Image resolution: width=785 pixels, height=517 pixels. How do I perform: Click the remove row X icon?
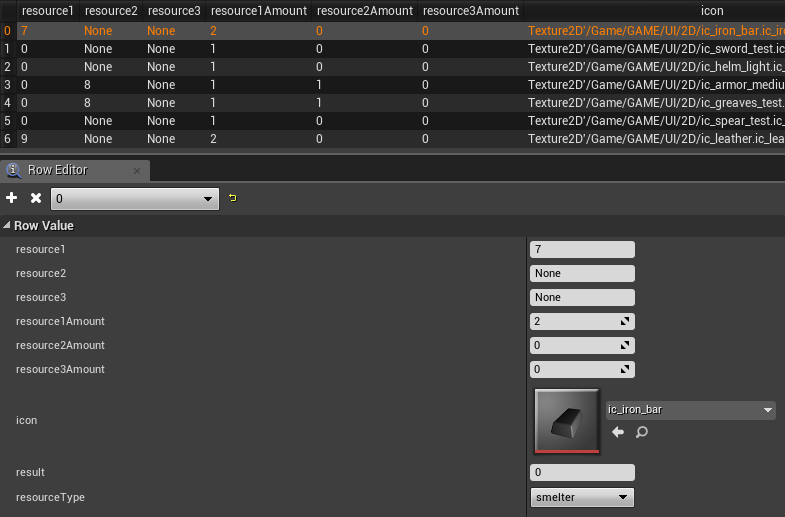pyautogui.click(x=35, y=198)
